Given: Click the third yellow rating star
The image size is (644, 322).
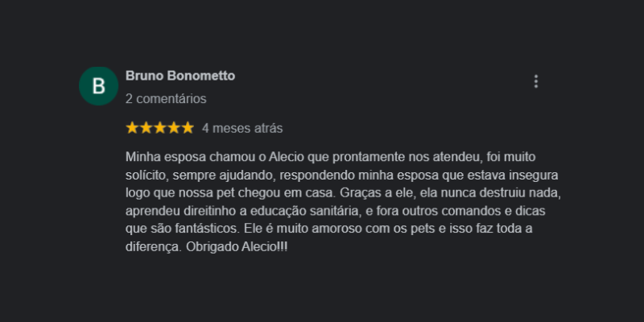Looking at the screenshot, I should click(x=159, y=128).
